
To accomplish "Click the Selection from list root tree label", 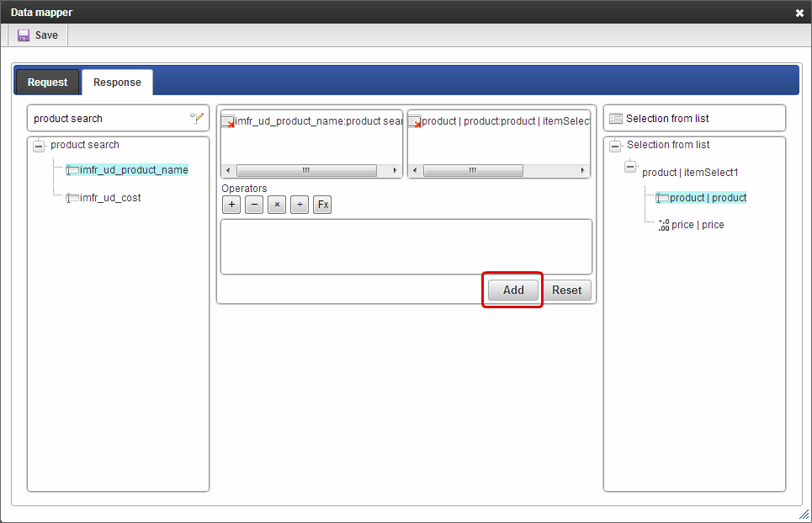I will tap(668, 145).
